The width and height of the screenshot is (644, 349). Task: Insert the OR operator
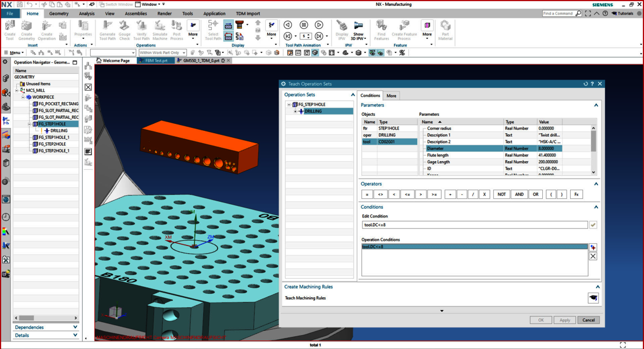tap(536, 195)
